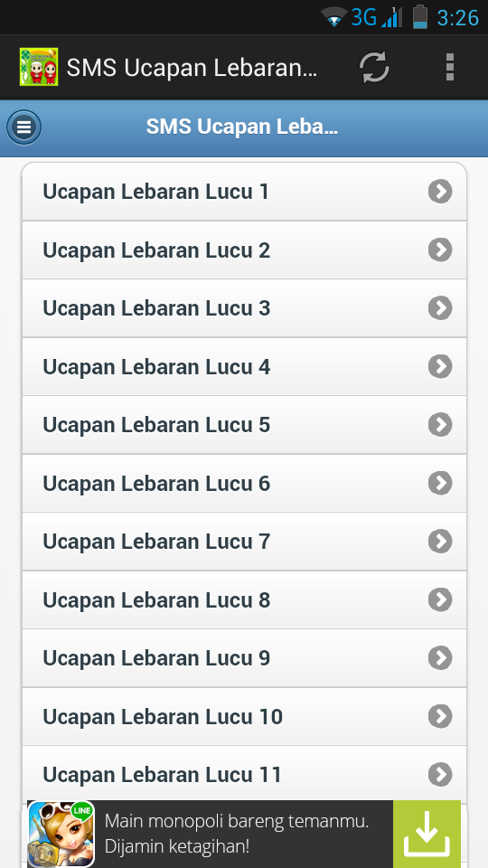Tap the green download icon in ad
Viewport: 488px width, 868px height.
[x=427, y=834]
